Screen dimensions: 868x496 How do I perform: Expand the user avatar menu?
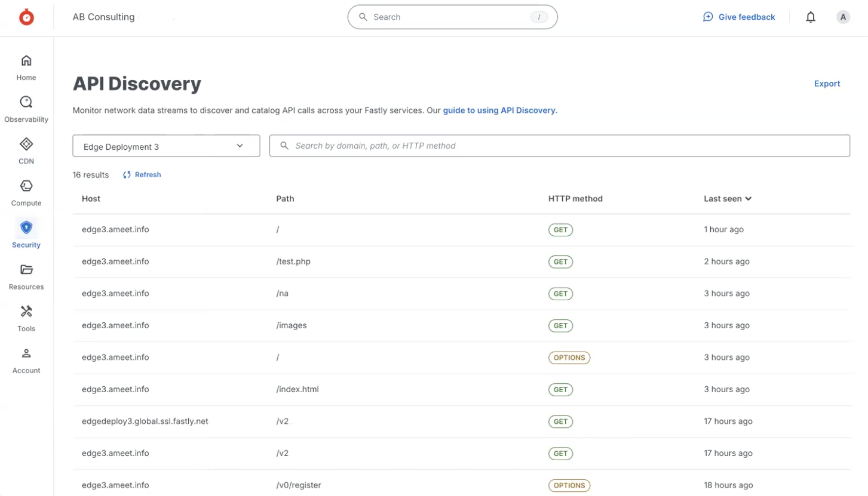[843, 17]
